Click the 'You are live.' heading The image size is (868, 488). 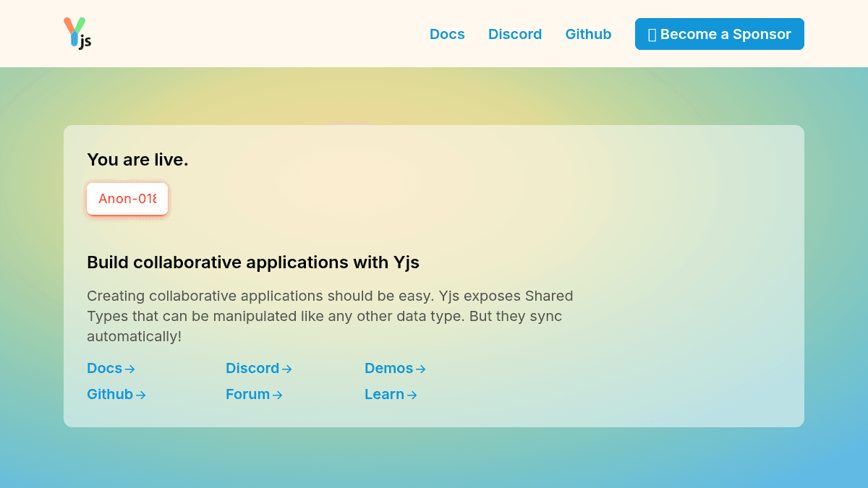coord(137,160)
